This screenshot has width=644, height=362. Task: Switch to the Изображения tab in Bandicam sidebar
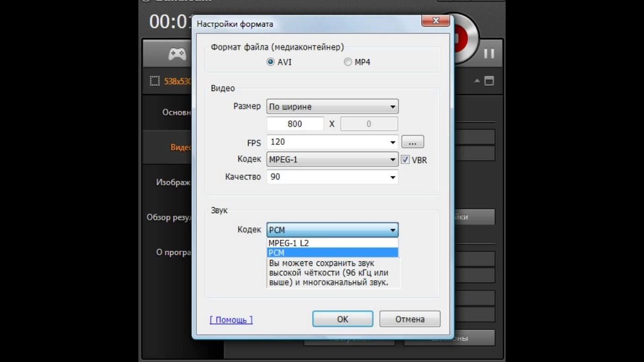(168, 183)
